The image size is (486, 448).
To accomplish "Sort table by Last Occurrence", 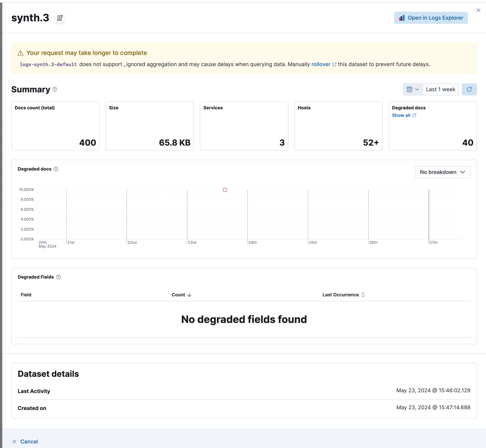I will 344,295.
